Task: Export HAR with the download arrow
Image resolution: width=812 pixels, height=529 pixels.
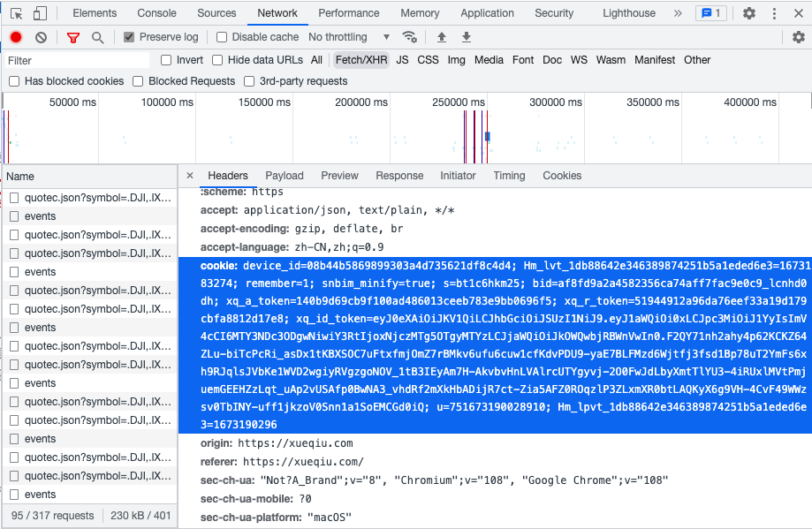Action: [x=466, y=37]
